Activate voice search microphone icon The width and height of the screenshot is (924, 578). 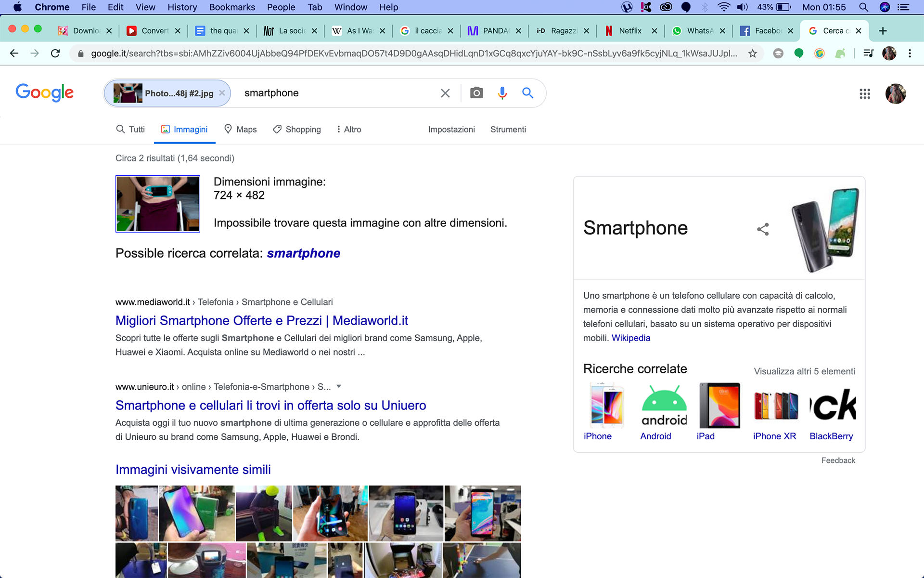point(502,93)
